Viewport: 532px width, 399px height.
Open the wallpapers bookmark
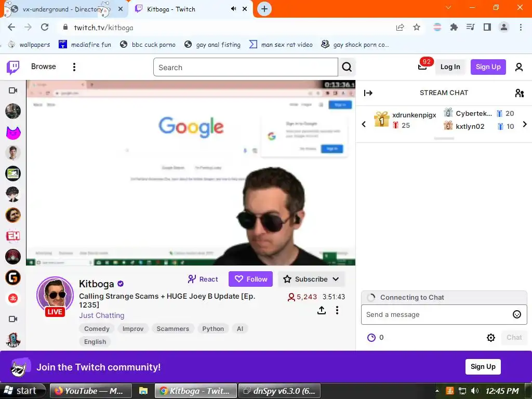click(29, 45)
